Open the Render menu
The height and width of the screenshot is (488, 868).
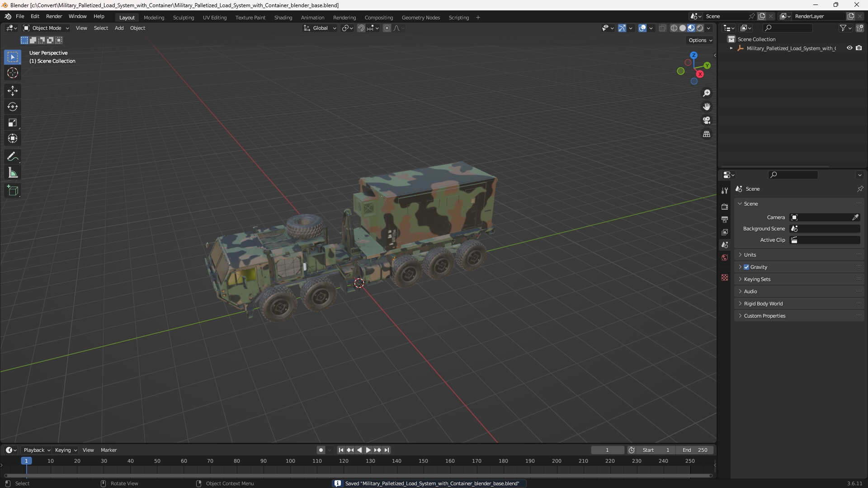54,16
